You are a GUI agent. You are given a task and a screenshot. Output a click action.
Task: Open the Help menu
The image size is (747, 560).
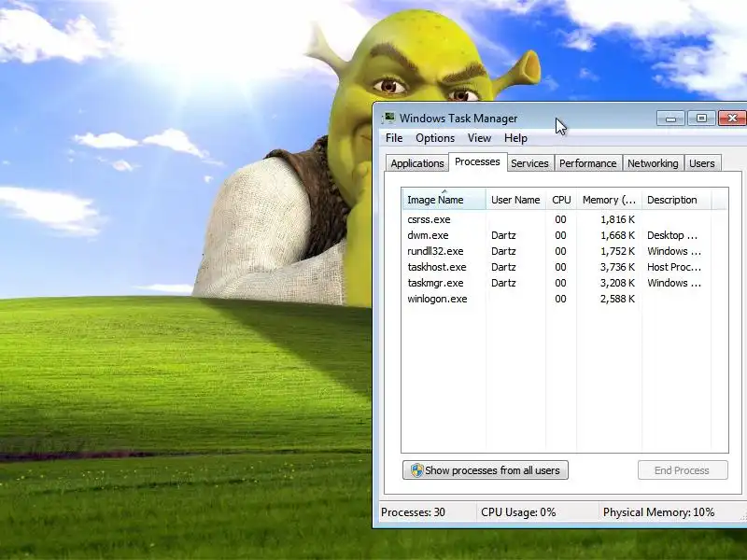[515, 138]
